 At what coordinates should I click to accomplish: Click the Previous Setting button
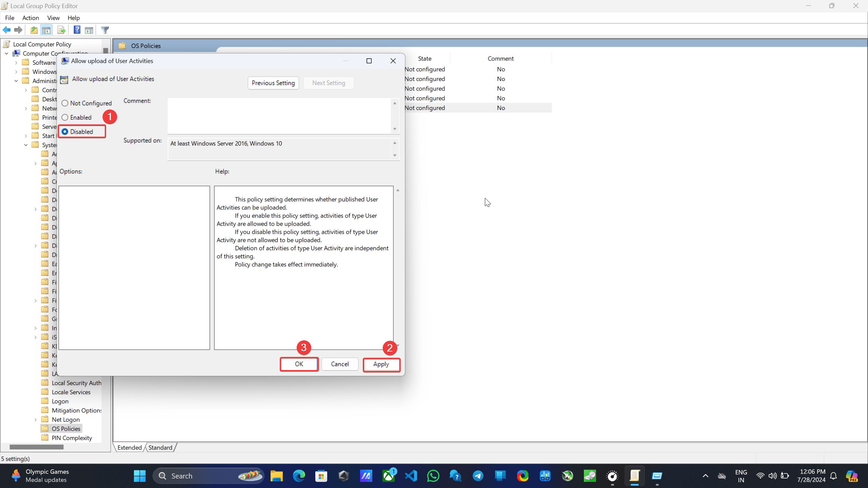point(273,83)
